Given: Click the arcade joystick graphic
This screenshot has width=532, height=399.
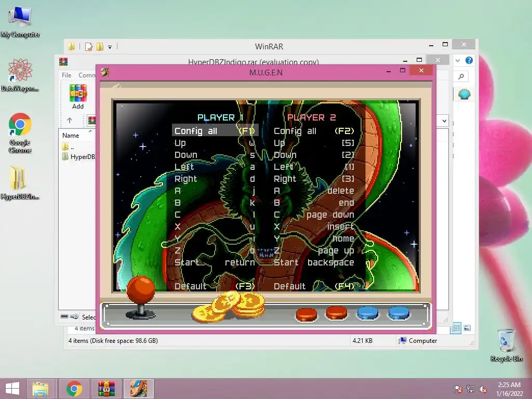Looking at the screenshot, I should [x=140, y=297].
